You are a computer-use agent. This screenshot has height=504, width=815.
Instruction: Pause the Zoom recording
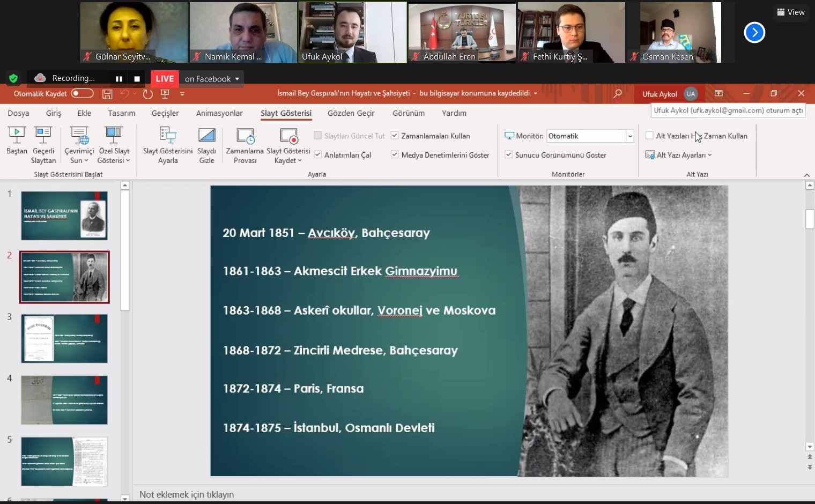pyautogui.click(x=119, y=79)
